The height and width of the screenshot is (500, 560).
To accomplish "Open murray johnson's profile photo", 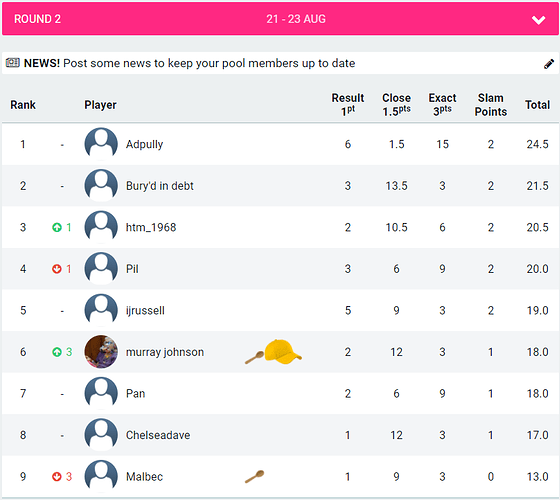I will (x=101, y=352).
